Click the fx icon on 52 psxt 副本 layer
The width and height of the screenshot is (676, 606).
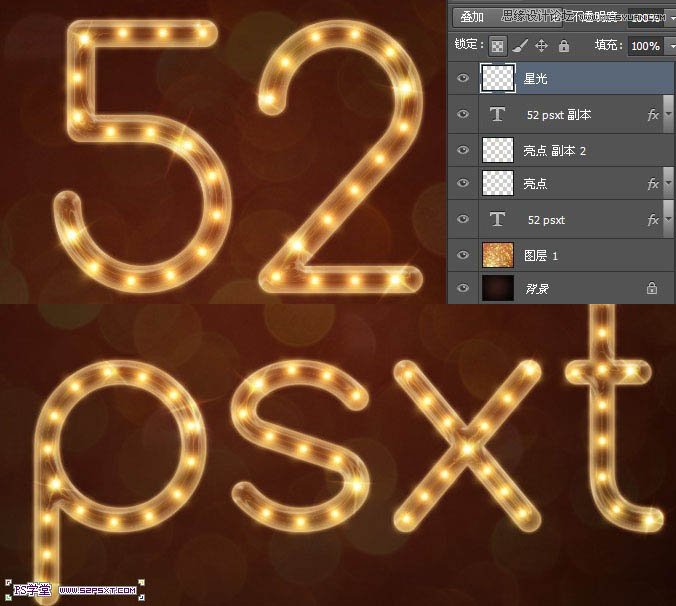point(653,115)
